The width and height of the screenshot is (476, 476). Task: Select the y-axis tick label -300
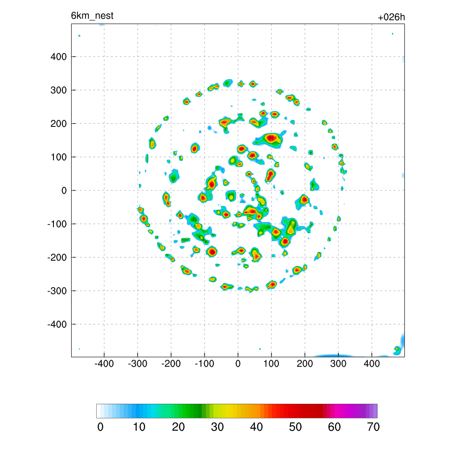pyautogui.click(x=57, y=291)
